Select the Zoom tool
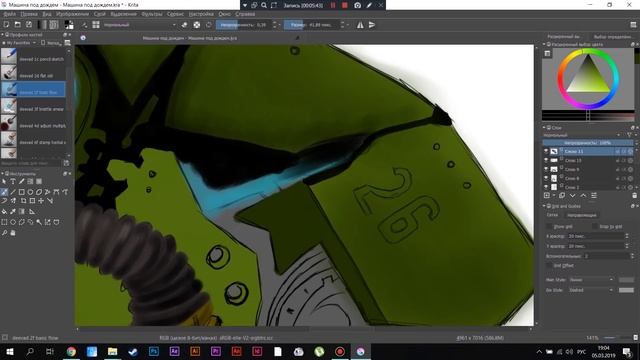640x360 pixels. (4, 233)
